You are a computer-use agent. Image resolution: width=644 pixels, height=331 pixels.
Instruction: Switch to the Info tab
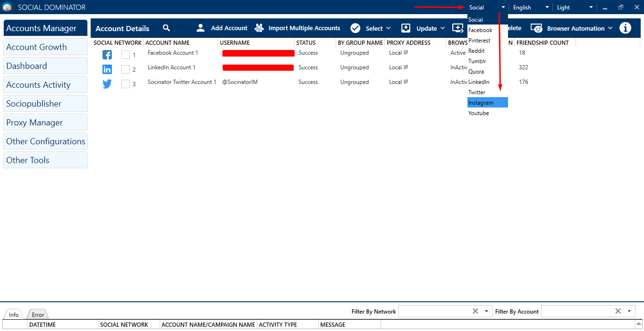point(14,314)
